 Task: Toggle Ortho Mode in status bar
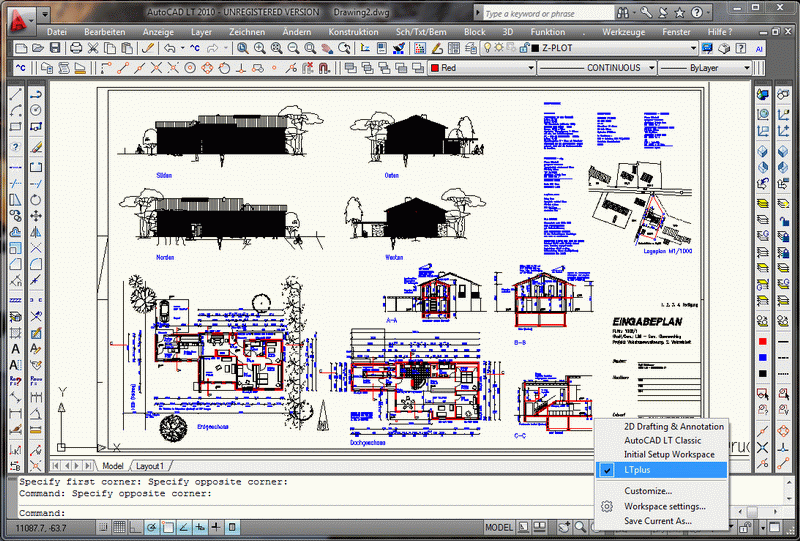135,527
